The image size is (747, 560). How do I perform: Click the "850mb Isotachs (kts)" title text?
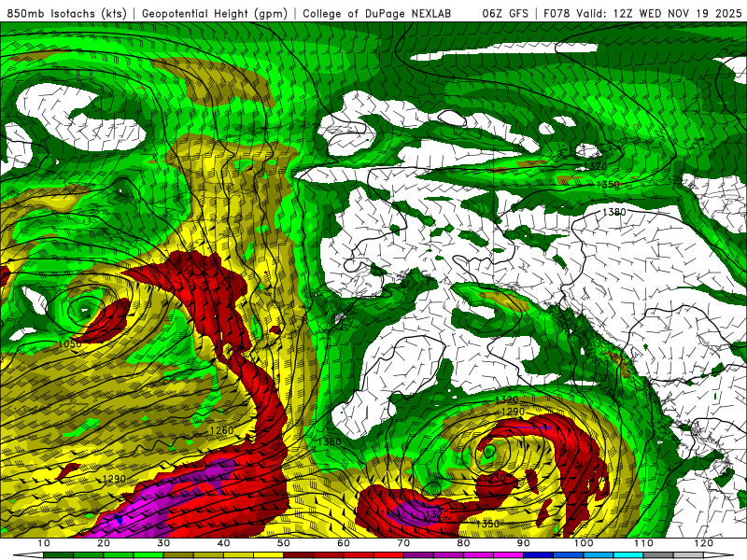(x=66, y=14)
